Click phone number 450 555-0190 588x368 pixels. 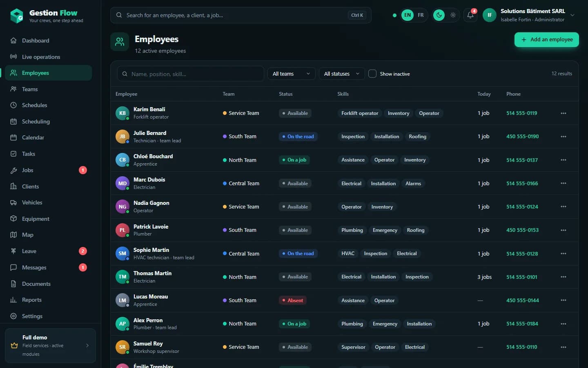(x=522, y=137)
